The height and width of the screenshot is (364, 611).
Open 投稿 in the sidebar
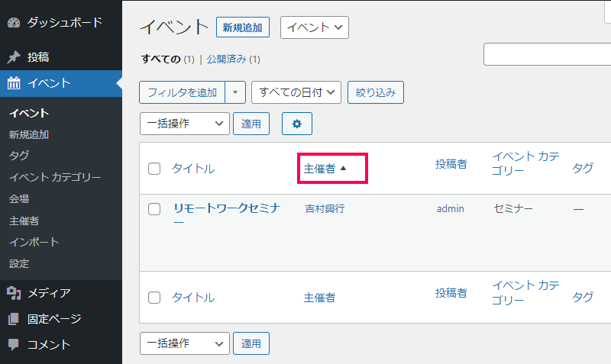[x=38, y=57]
